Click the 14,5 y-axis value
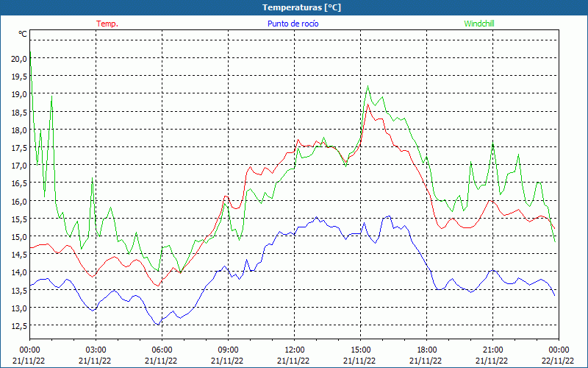Image resolution: width=588 pixels, height=368 pixels. pyautogui.click(x=20, y=254)
